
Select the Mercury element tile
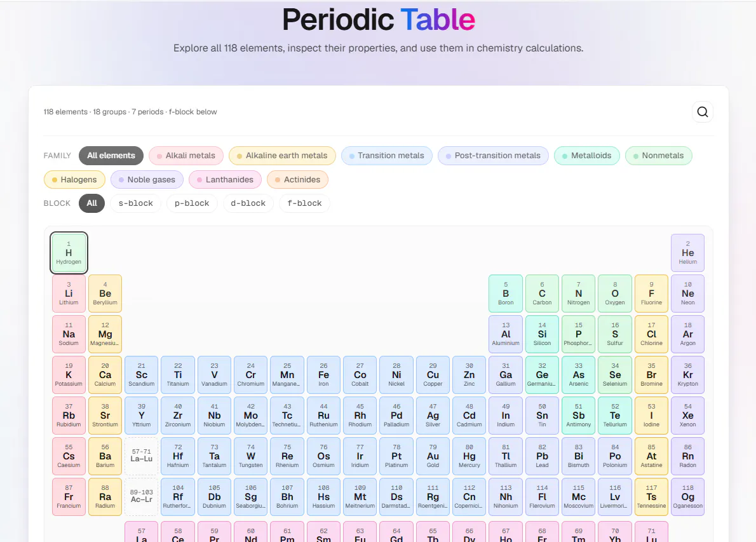tap(469, 456)
